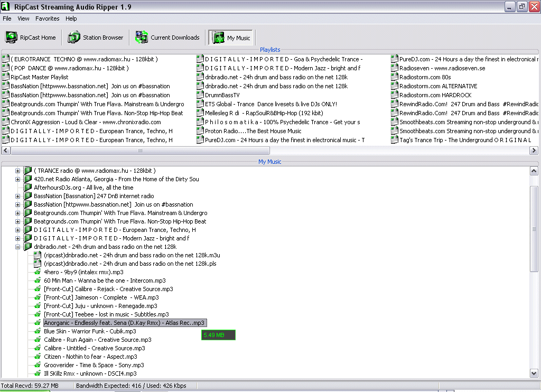
Task: Expand Digitally Imported Modern Jazz folder
Action: click(17, 238)
